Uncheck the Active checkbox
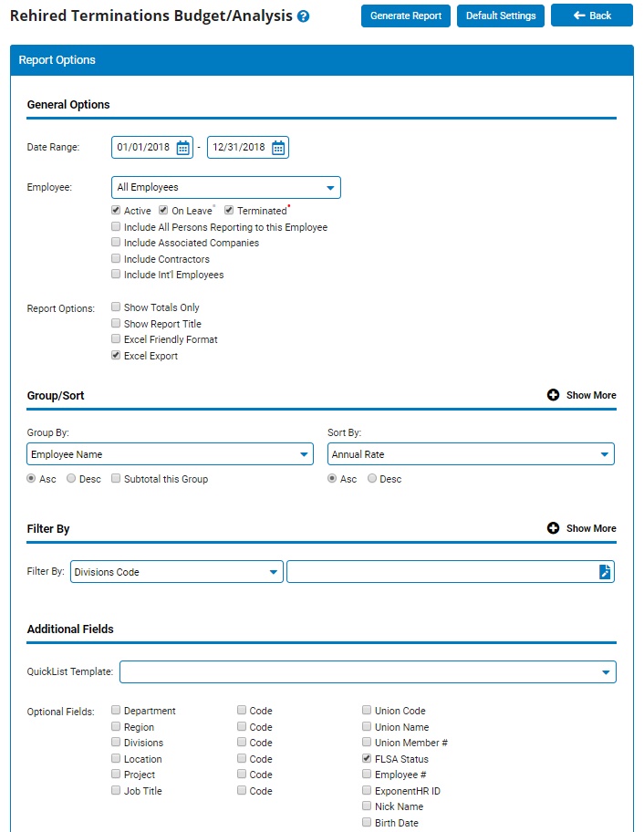Image resolution: width=644 pixels, height=832 pixels. (116, 210)
